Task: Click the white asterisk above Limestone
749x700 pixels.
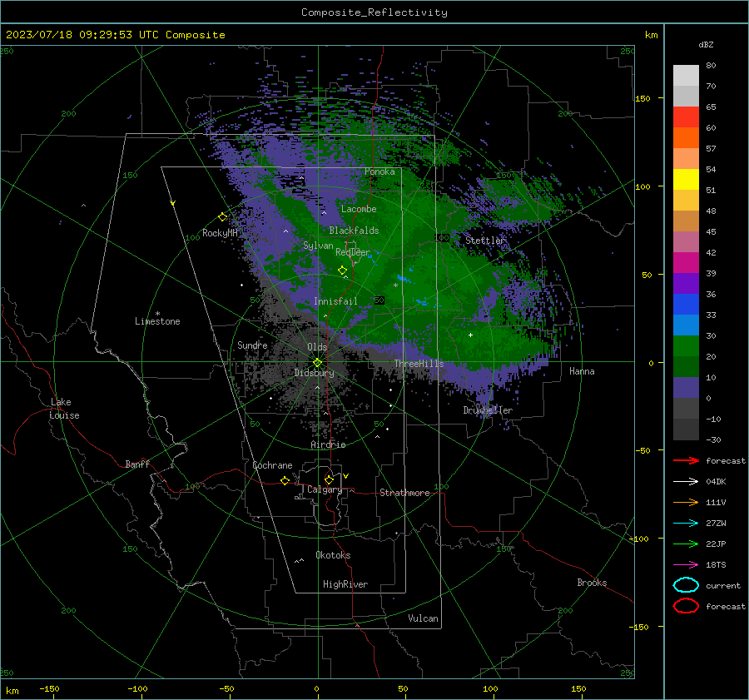Action: (x=157, y=314)
